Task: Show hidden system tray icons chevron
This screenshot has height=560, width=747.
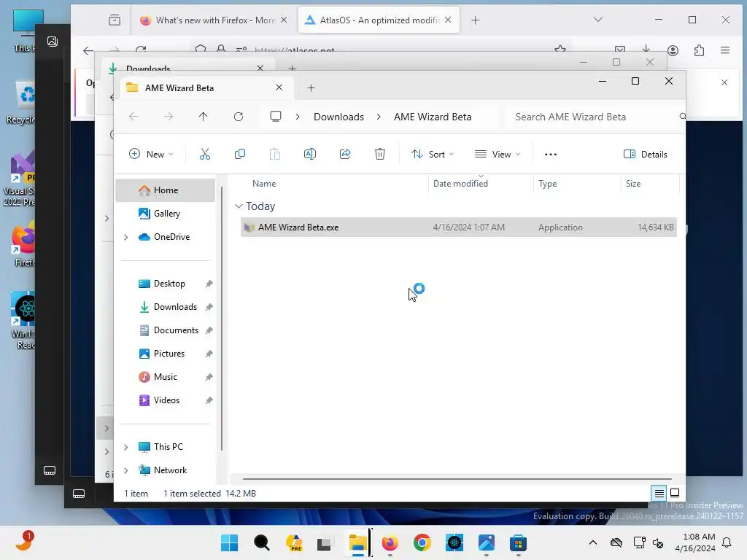Action: pos(592,542)
